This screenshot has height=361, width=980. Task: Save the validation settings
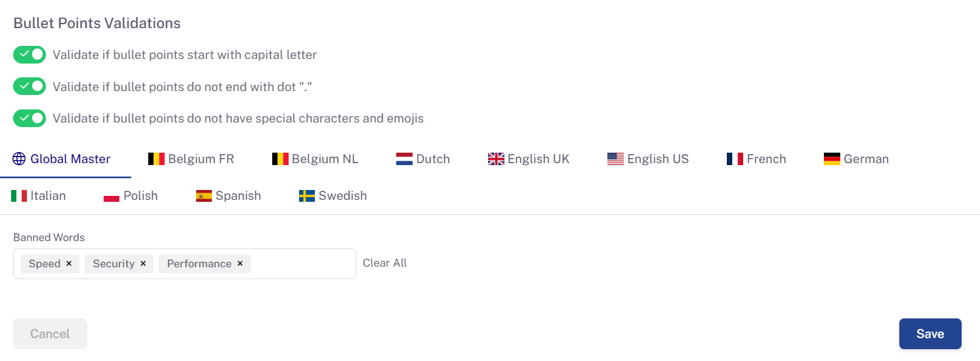tap(930, 334)
